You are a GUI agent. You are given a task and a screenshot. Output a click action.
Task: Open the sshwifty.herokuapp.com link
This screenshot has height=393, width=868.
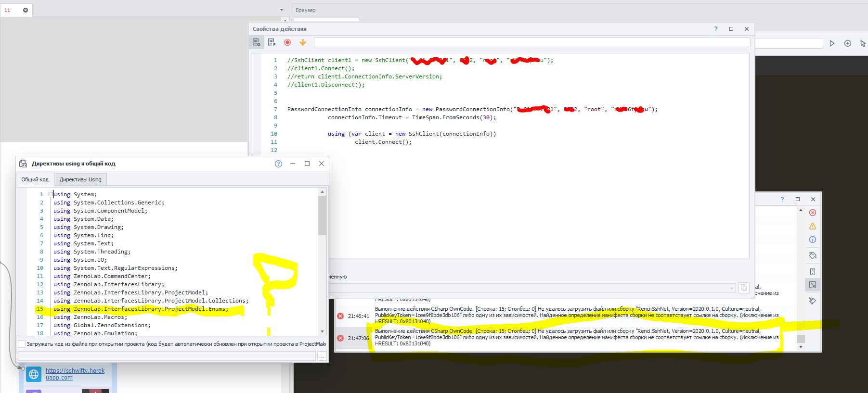75,374
